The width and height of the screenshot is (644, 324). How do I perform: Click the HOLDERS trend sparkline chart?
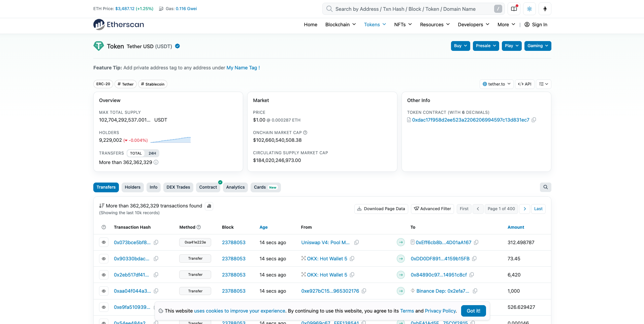[171, 140]
